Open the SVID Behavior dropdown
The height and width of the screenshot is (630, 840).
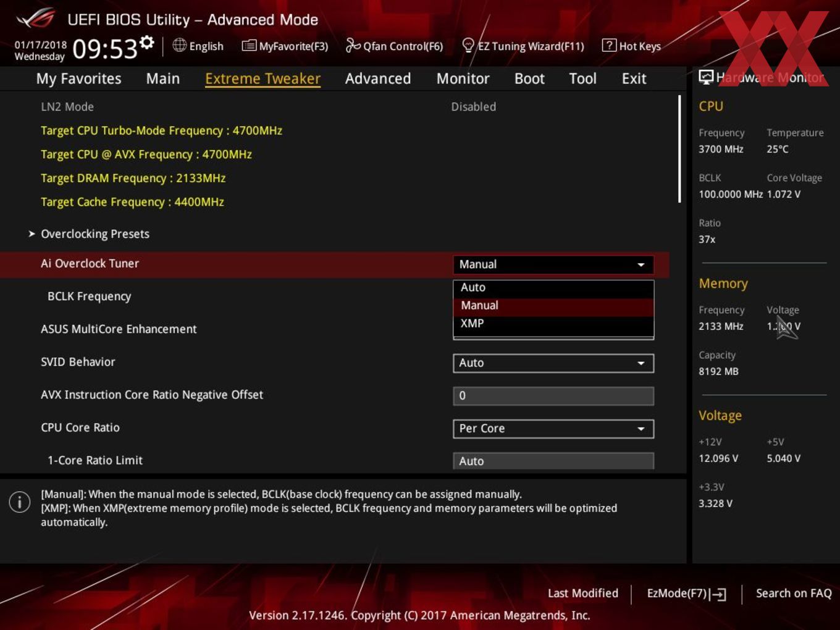pyautogui.click(x=553, y=363)
